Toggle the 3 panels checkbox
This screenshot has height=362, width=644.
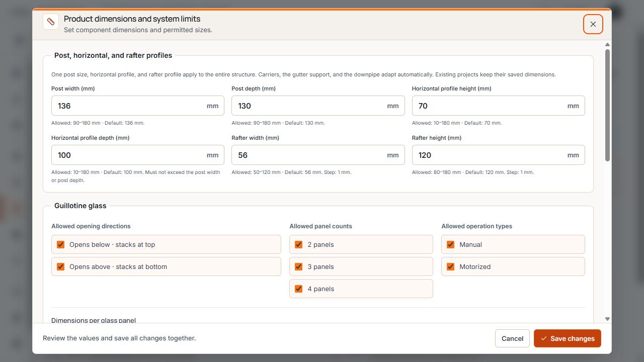299,266
